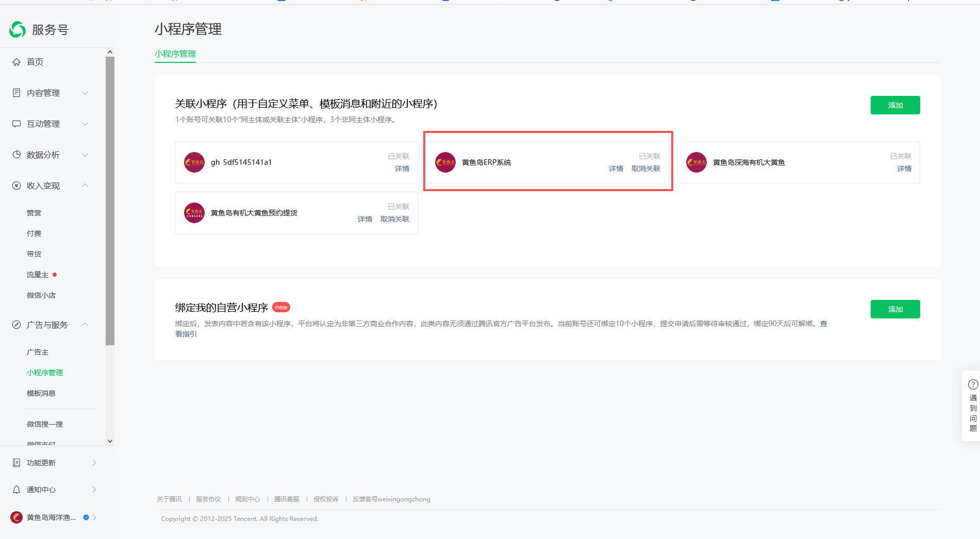Screen dimensions: 980x539
Task: Open the 反馈官号weixingongzhong footer link
Action: pos(391,499)
